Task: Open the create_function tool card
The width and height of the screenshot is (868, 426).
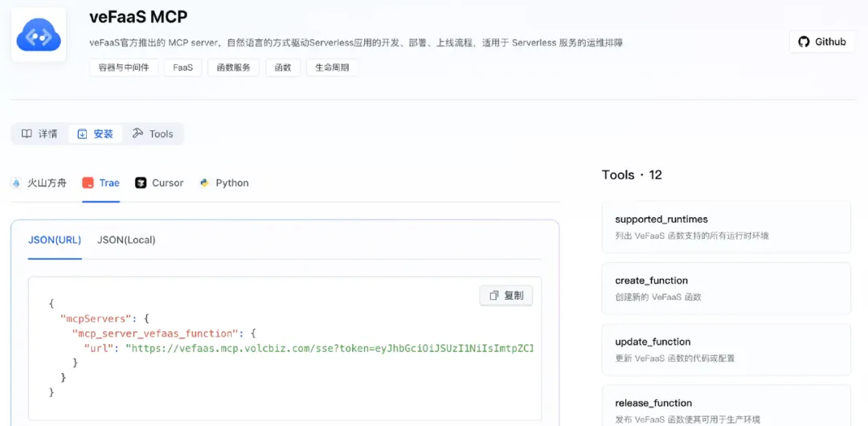Action: click(x=726, y=289)
